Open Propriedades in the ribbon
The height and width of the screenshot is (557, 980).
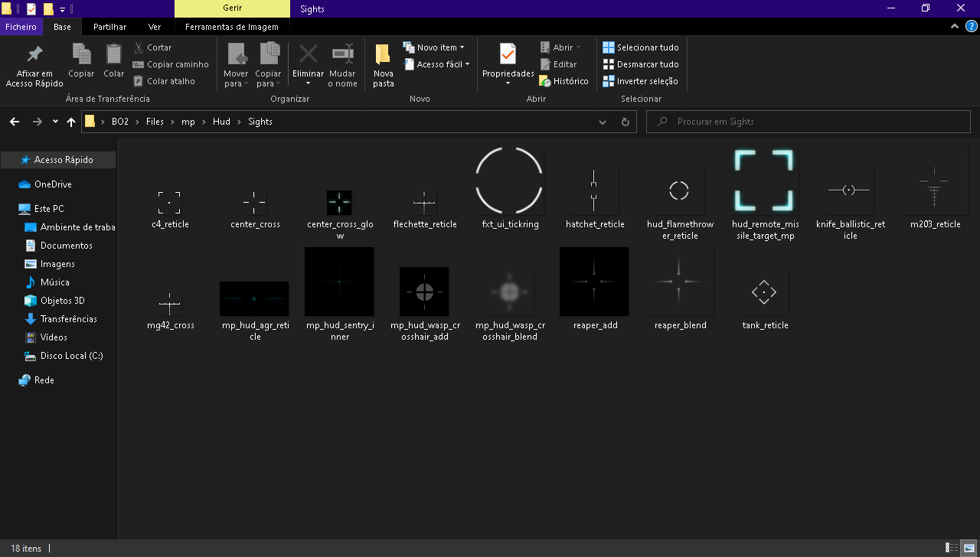(508, 66)
